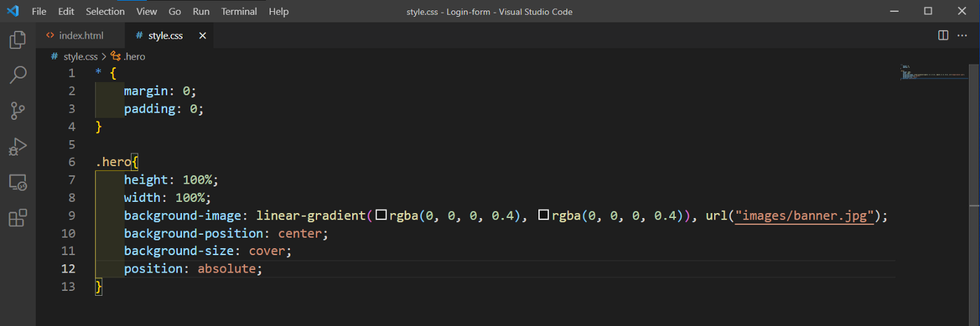Open Remote Explorer view icon
This screenshot has height=326, width=980.
[17, 182]
